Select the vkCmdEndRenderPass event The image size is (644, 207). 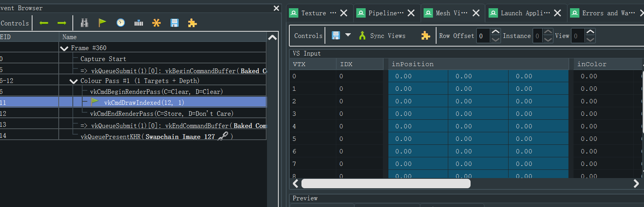(162, 114)
